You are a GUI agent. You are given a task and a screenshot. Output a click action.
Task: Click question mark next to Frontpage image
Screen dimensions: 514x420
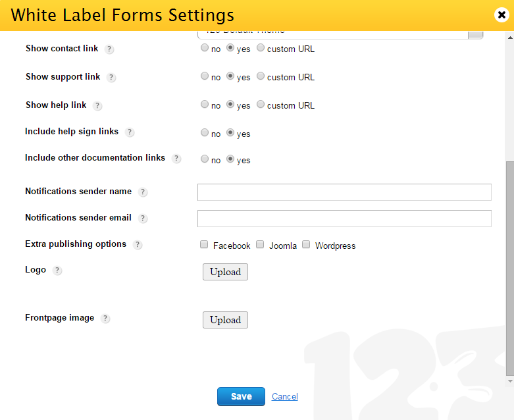[x=105, y=319]
